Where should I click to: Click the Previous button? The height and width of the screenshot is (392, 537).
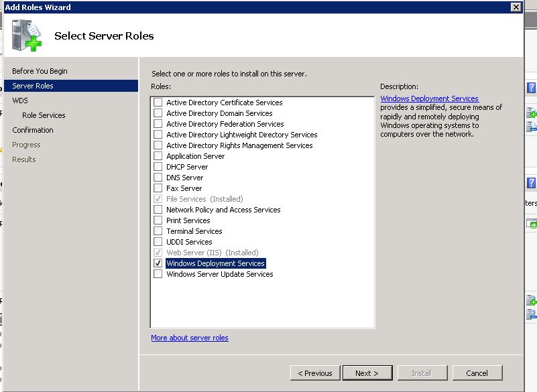(315, 373)
